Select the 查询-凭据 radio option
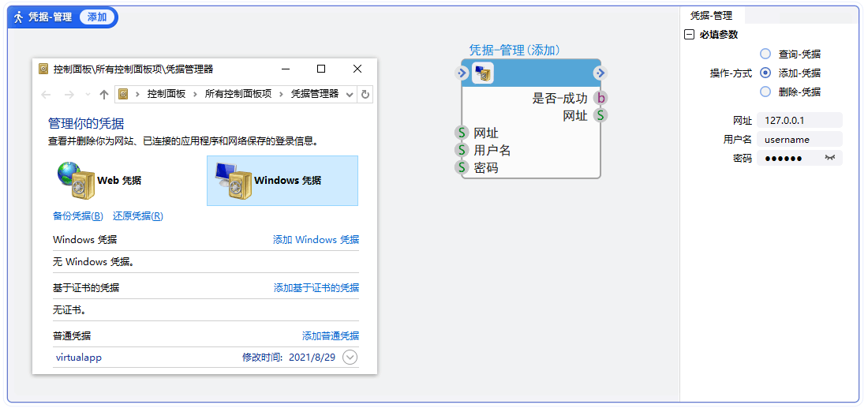The image size is (868, 412). 765,54
